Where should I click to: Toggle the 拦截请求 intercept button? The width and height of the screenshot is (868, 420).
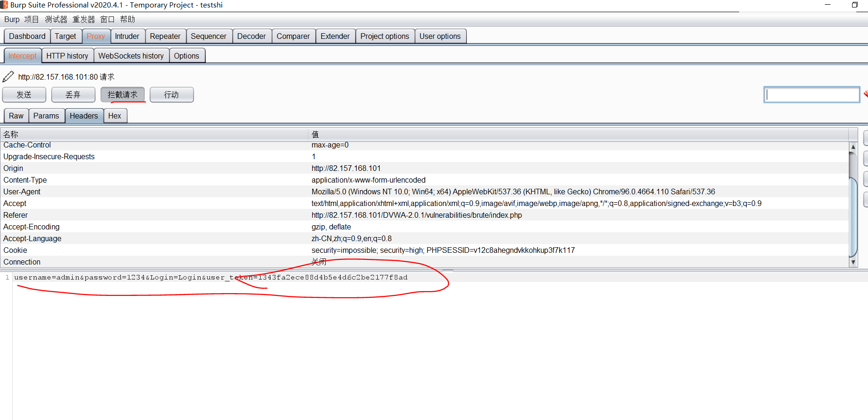122,95
